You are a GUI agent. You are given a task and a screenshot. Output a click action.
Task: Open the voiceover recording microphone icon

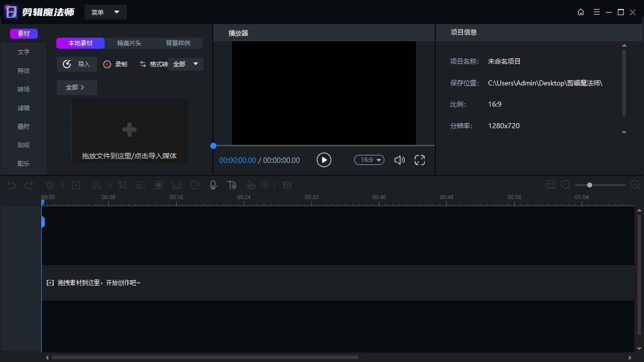(x=213, y=185)
